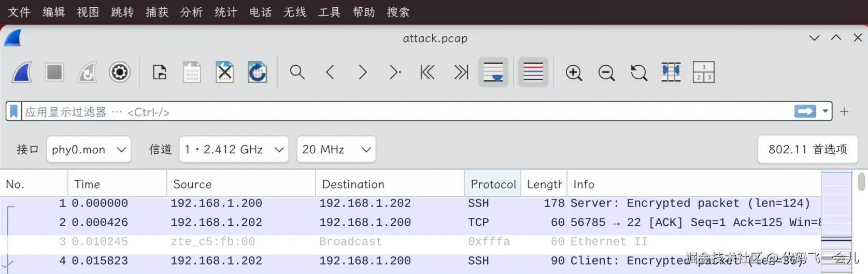Open the phy0.mon interface dropdown

point(89,150)
